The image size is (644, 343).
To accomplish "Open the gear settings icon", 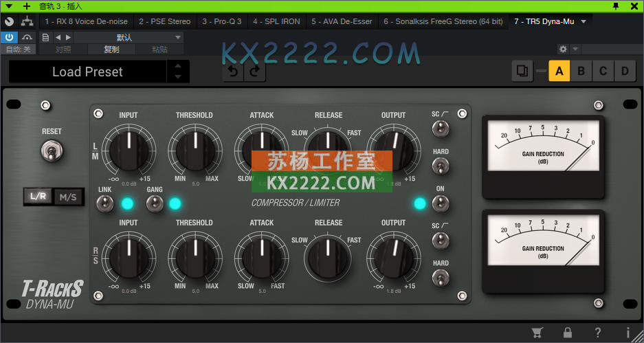I will [563, 49].
